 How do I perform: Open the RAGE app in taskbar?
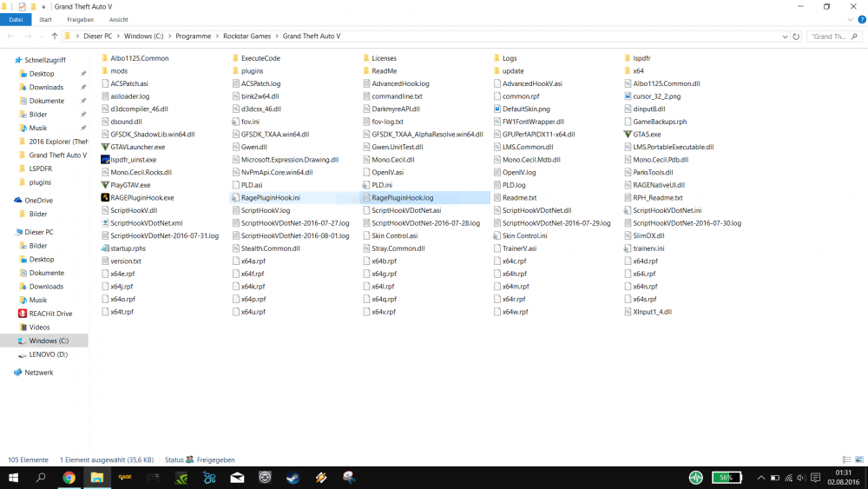pos(125,478)
